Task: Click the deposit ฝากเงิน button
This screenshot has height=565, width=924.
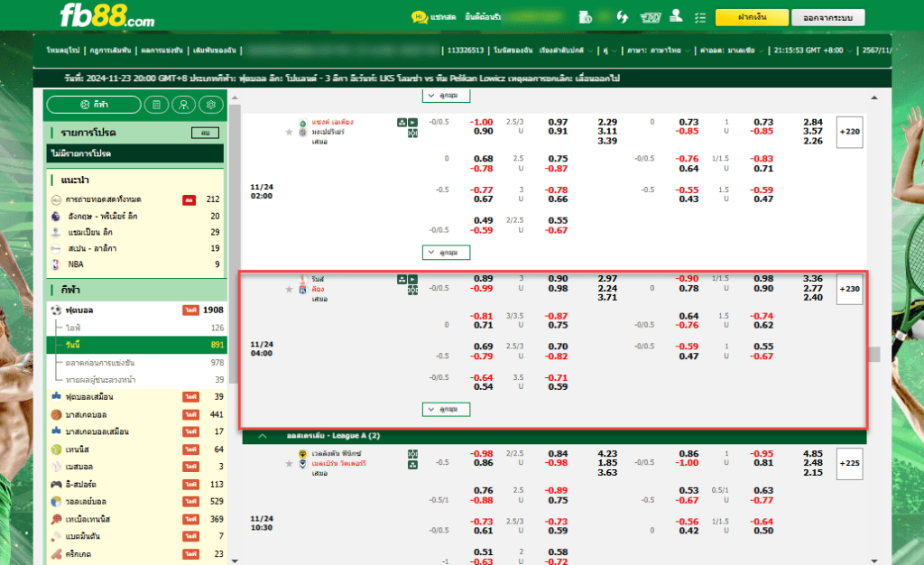Action: [752, 18]
